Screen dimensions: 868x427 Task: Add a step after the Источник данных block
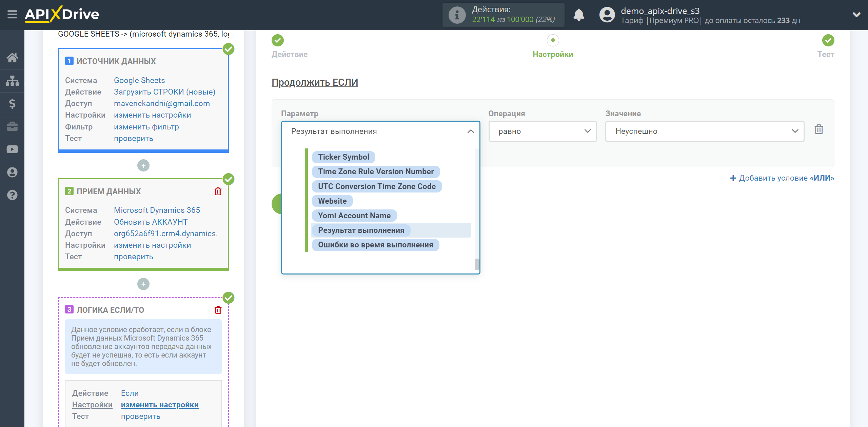[143, 166]
